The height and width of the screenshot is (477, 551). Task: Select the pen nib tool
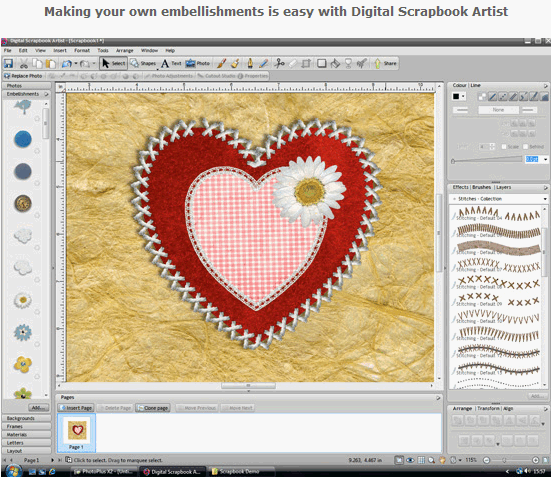[250, 63]
